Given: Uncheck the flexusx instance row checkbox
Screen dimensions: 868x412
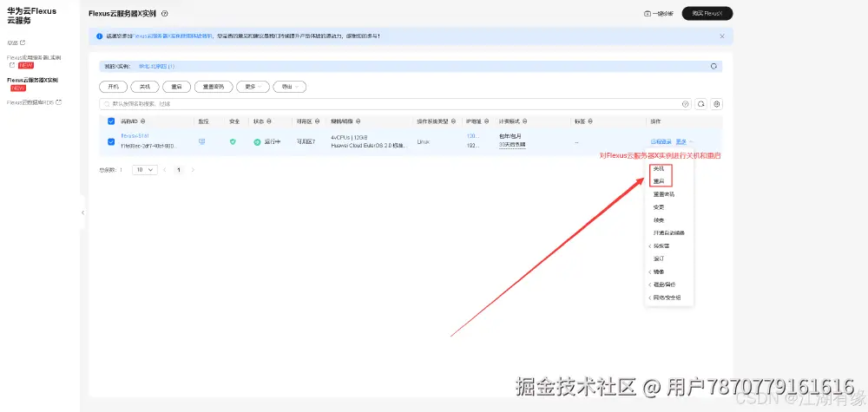Looking at the screenshot, I should click(x=111, y=141).
